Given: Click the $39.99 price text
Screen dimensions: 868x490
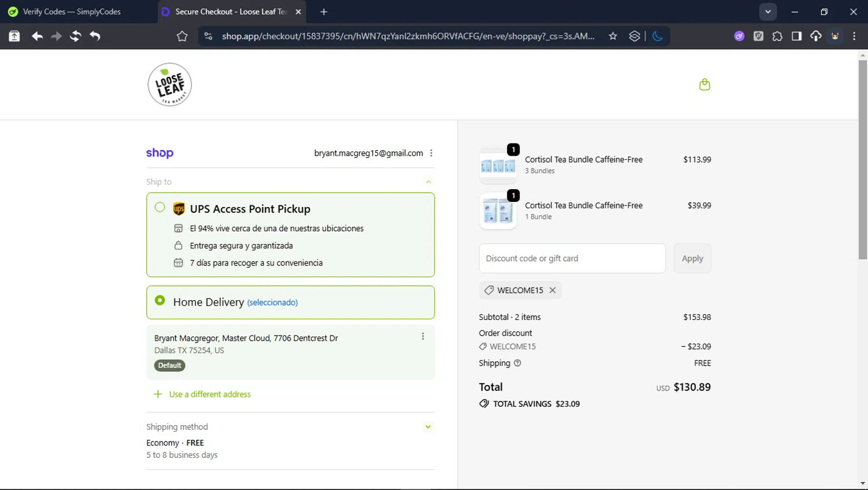Looking at the screenshot, I should [699, 205].
